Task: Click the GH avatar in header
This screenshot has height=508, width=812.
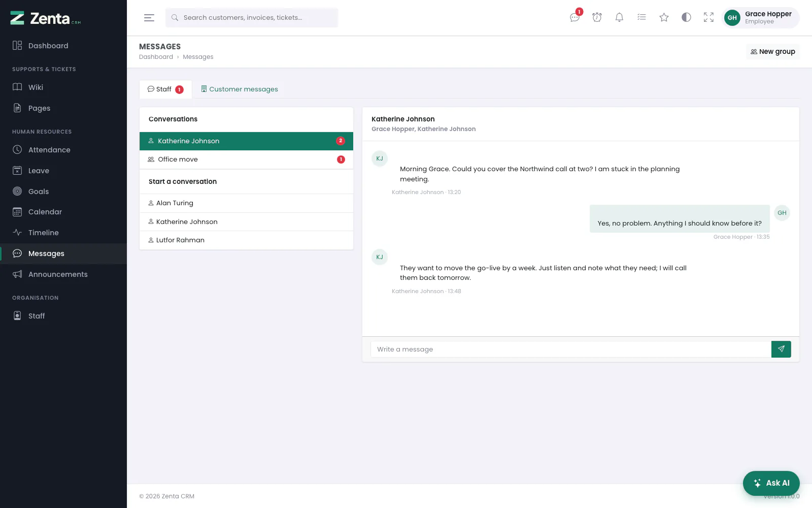Action: point(732,18)
